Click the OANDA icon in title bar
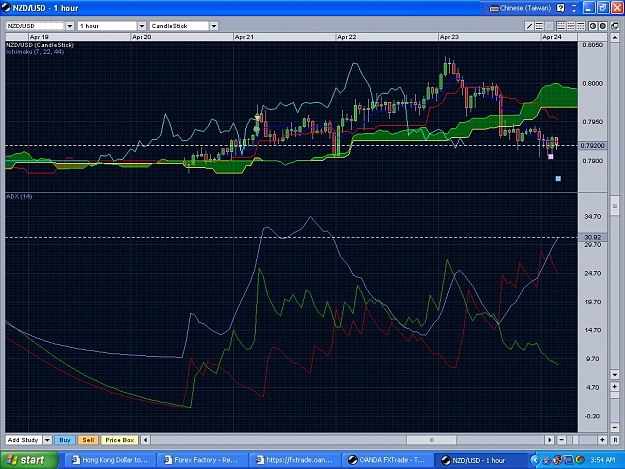 [x=6, y=8]
